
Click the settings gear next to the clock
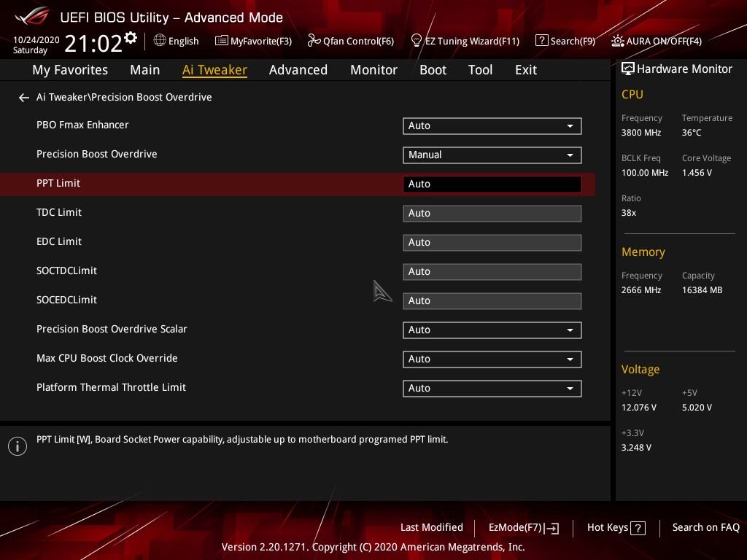(x=131, y=38)
